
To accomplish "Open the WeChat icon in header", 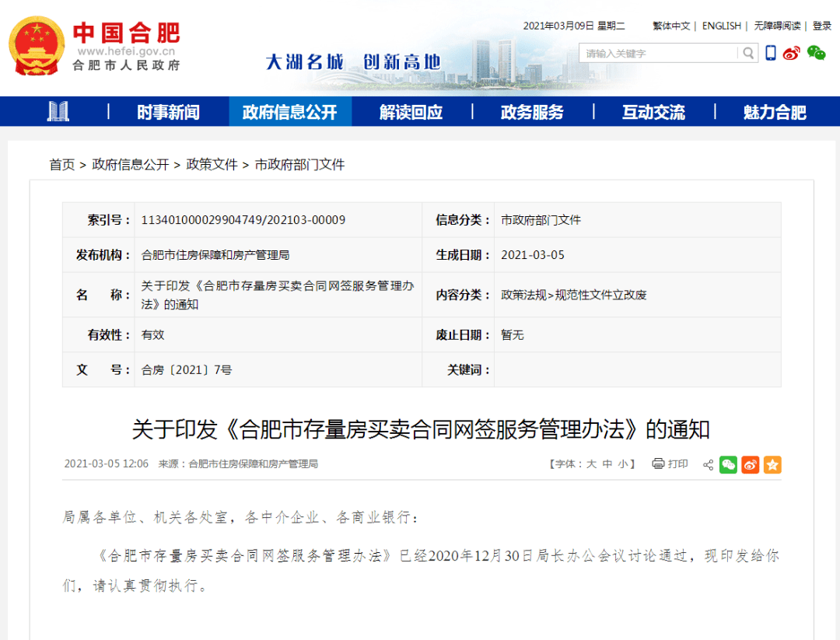I will coord(816,53).
